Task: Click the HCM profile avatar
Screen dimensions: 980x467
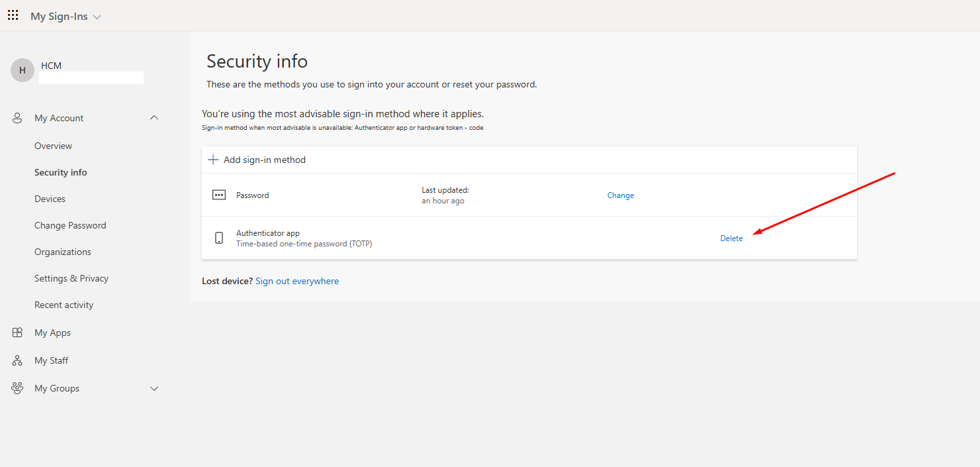Action: point(22,70)
